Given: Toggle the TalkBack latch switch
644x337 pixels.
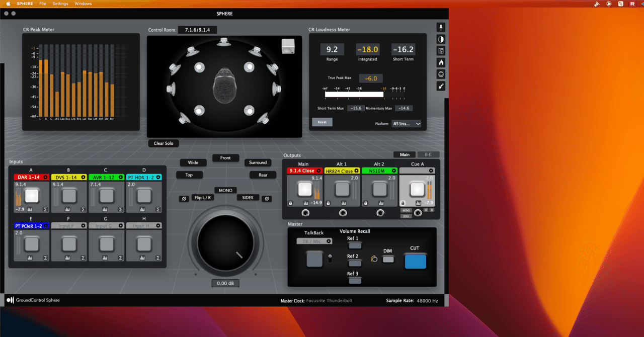Looking at the screenshot, I should pyautogui.click(x=331, y=259).
